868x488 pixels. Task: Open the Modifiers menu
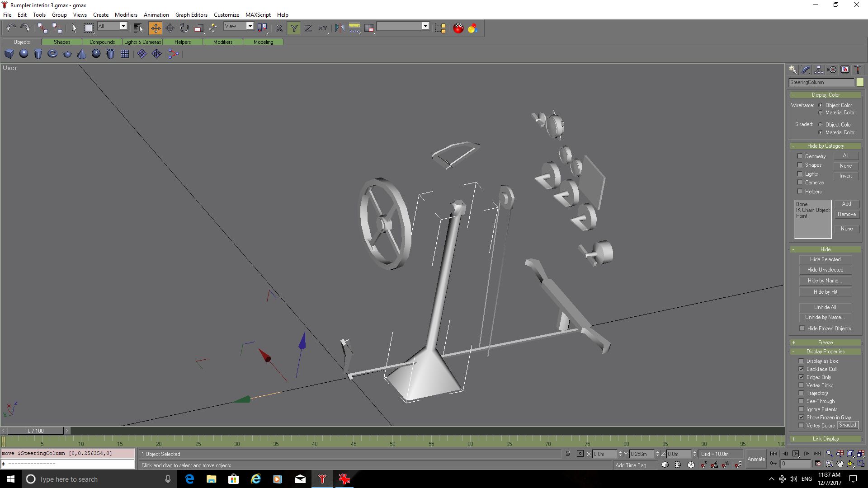(126, 14)
